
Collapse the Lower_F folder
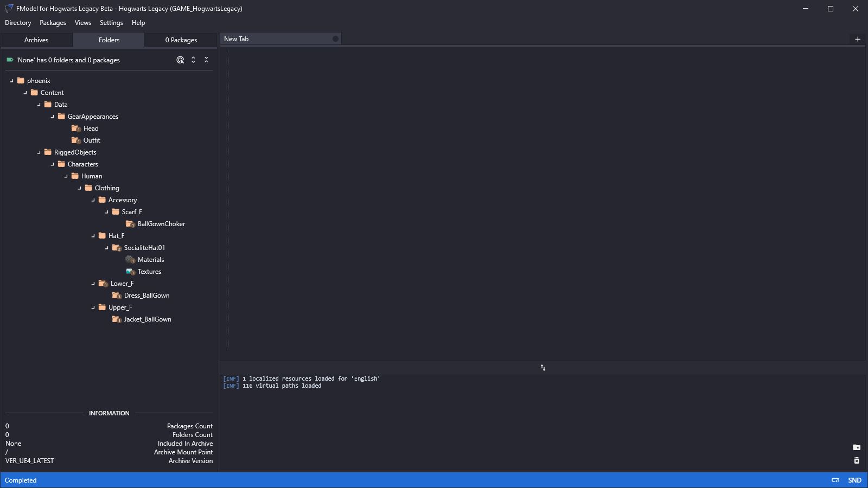[x=93, y=284]
